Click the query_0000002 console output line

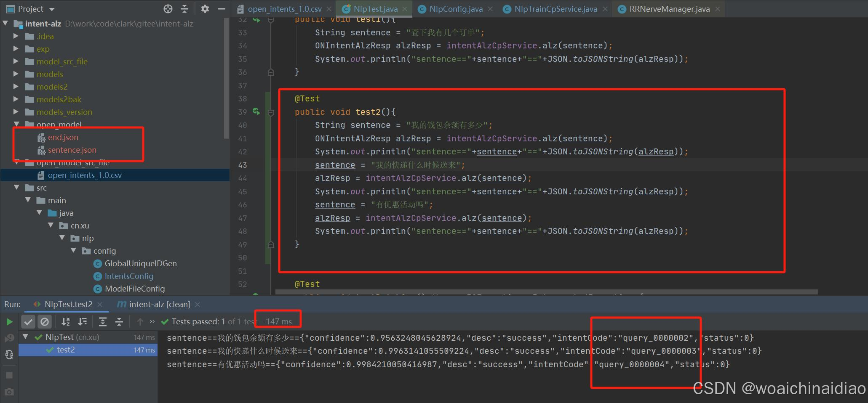click(x=460, y=338)
